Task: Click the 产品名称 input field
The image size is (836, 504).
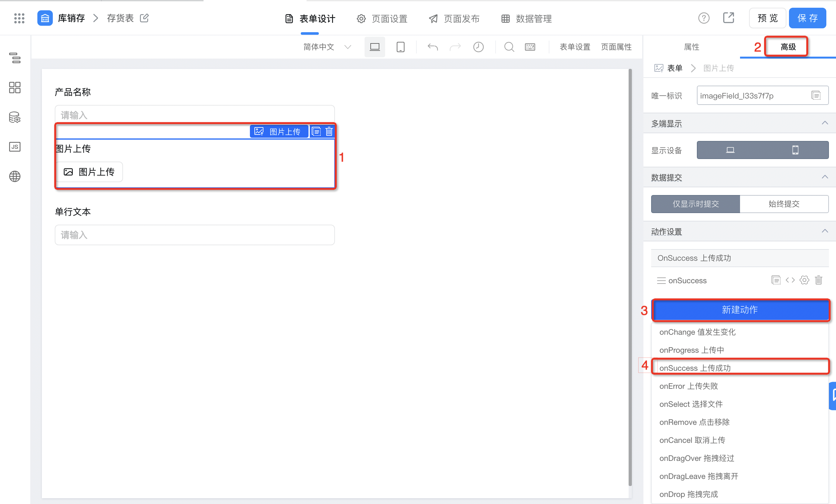Action: tap(195, 115)
